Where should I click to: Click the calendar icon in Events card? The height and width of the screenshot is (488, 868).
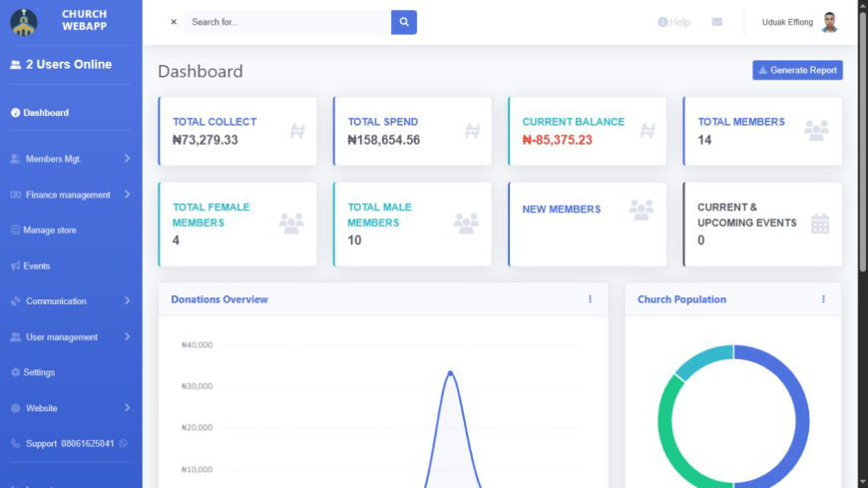[x=820, y=224]
